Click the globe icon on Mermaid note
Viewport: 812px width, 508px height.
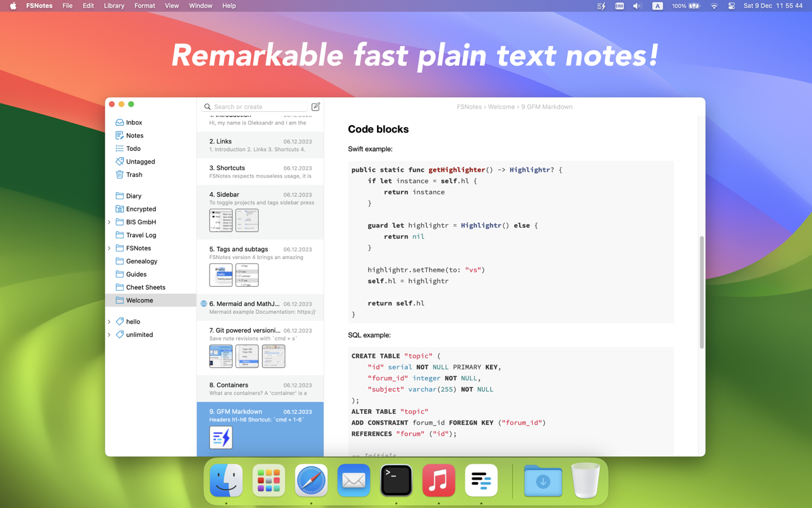tap(203, 304)
